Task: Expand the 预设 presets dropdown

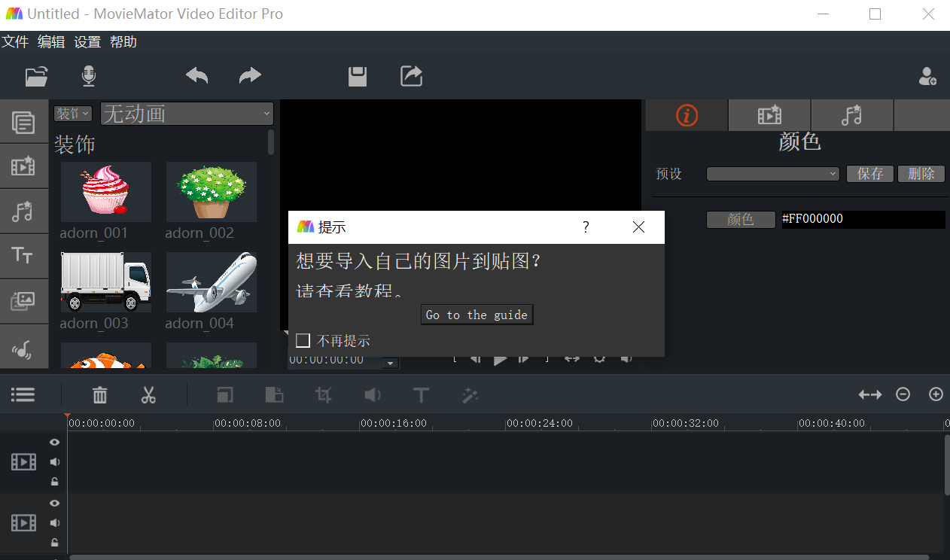Action: (772, 173)
